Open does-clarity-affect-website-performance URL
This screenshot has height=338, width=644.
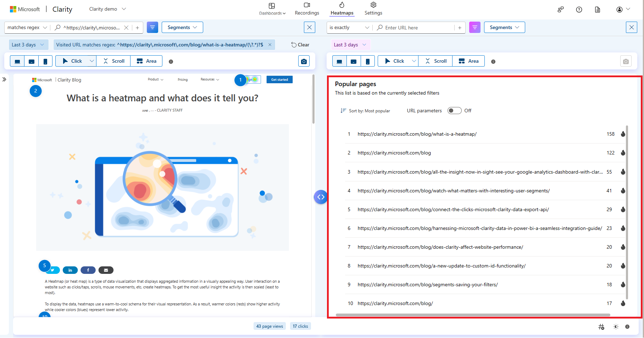440,247
